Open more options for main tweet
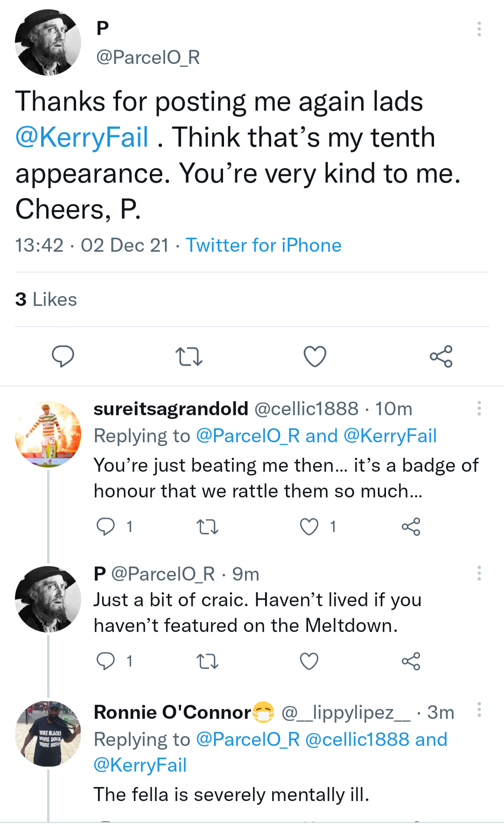Viewport: 504px width, 838px height. click(479, 29)
